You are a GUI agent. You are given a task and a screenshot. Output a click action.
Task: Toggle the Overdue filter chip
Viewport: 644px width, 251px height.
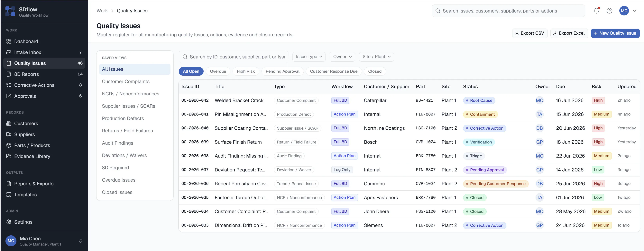click(218, 71)
